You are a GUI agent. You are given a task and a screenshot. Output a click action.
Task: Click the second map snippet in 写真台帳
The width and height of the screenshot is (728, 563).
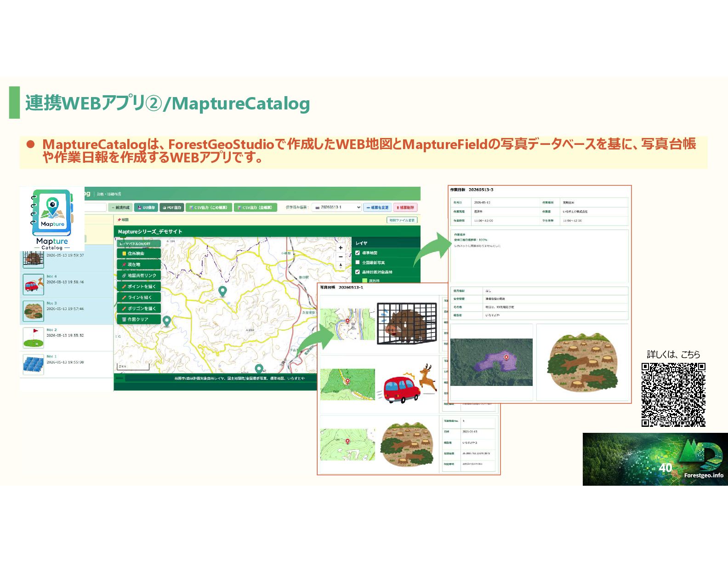pyautogui.click(x=347, y=384)
